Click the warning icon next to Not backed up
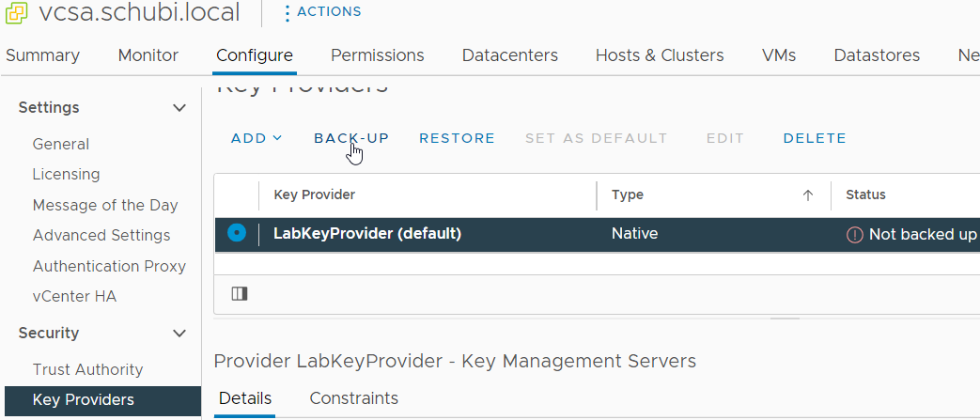This screenshot has width=980, height=420. coord(854,235)
